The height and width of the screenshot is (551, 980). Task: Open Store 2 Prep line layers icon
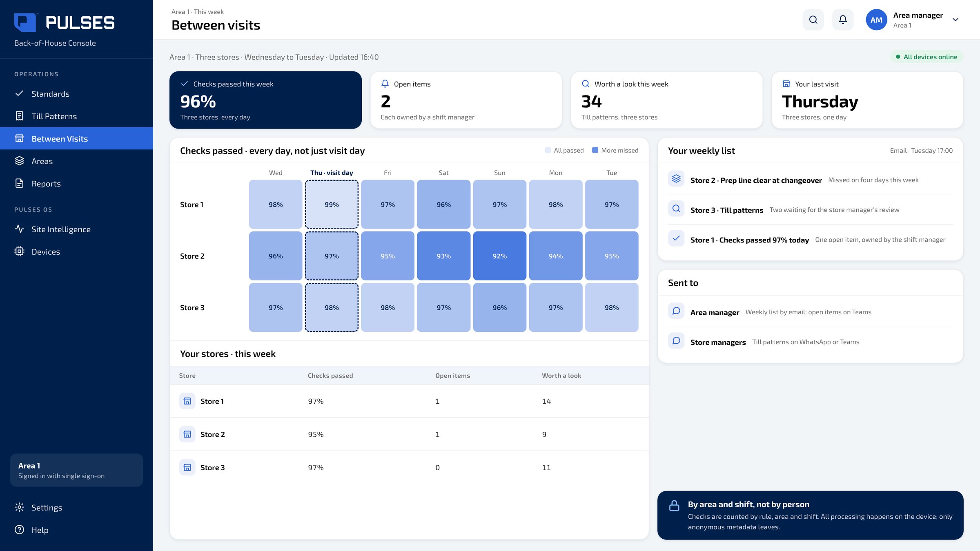[676, 179]
